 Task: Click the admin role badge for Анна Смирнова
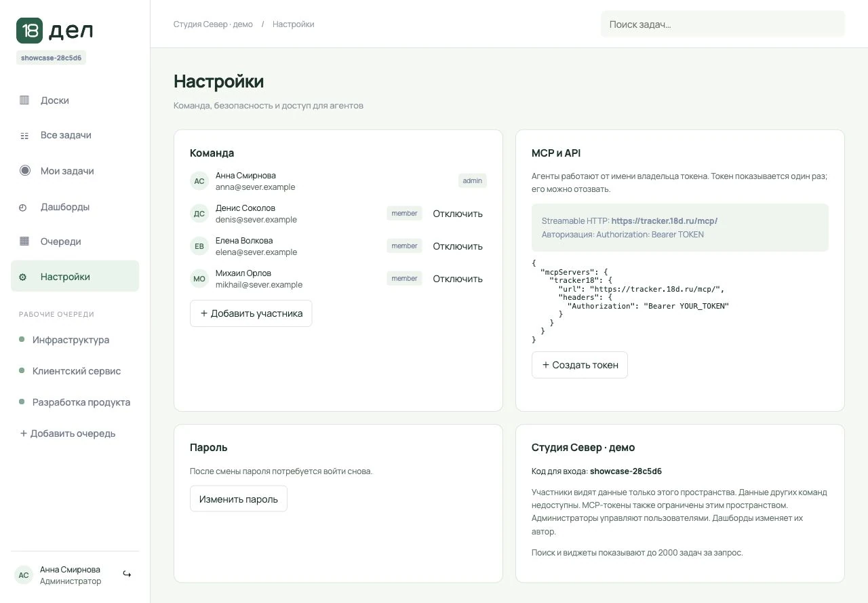click(473, 180)
